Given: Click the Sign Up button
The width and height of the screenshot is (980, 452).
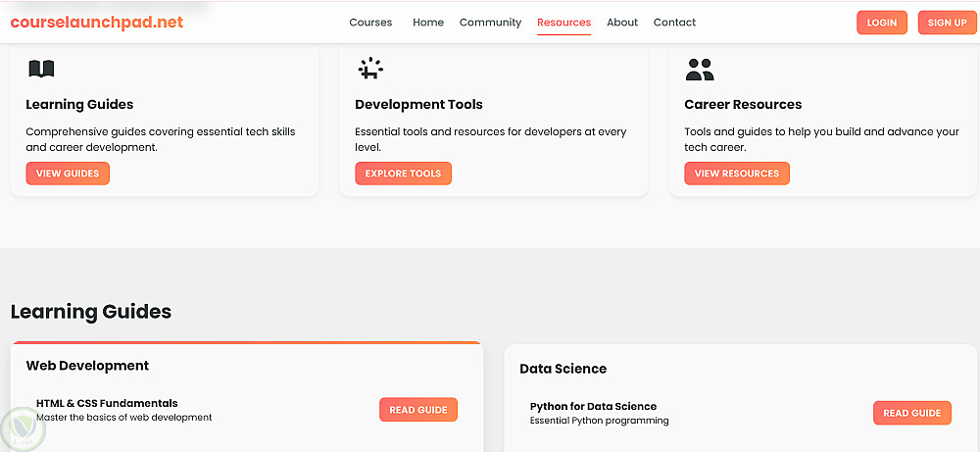Looking at the screenshot, I should tap(947, 23).
